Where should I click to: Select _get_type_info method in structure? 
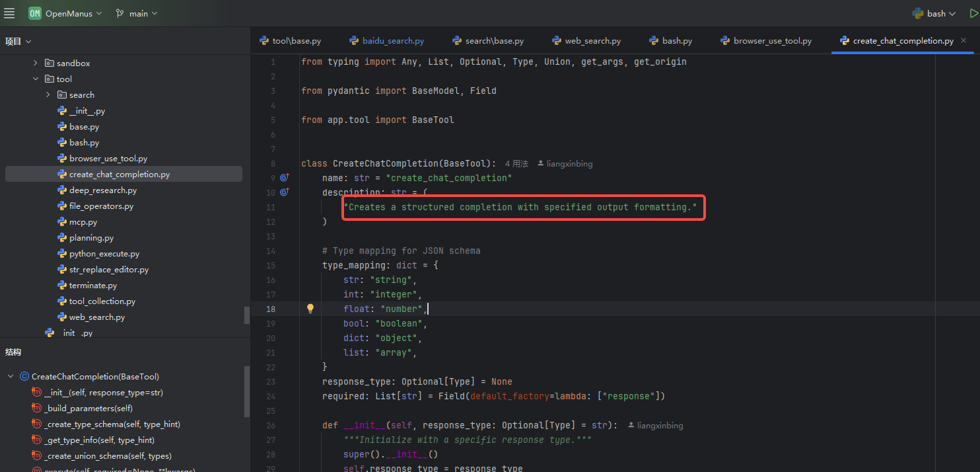tap(100, 440)
